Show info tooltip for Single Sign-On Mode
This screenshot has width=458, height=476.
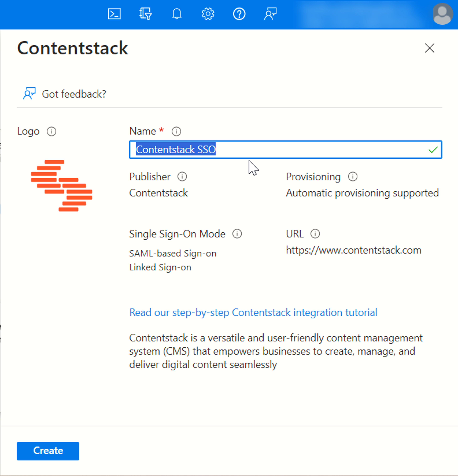(x=237, y=234)
